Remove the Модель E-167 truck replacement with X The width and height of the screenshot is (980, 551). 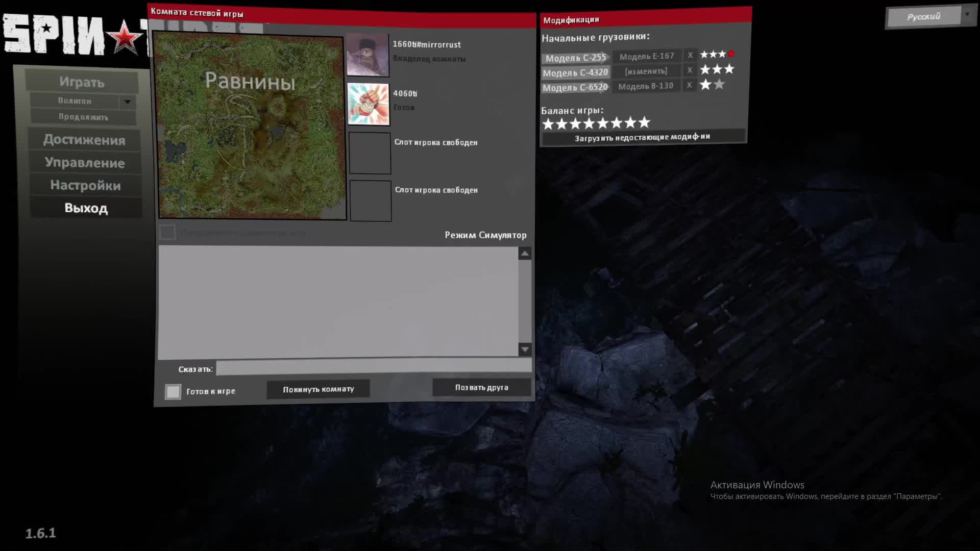[x=690, y=55]
